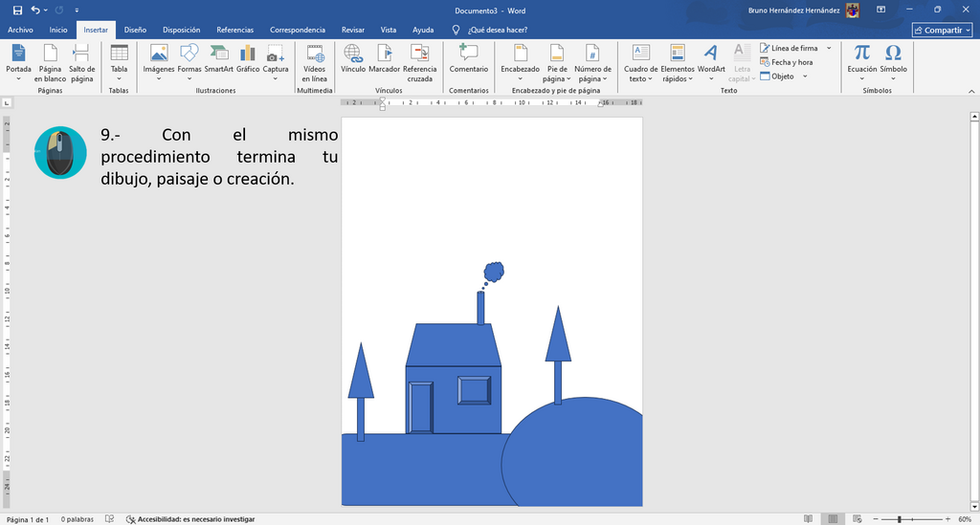Insert a Salto de página
This screenshot has height=525, width=980.
(x=82, y=63)
